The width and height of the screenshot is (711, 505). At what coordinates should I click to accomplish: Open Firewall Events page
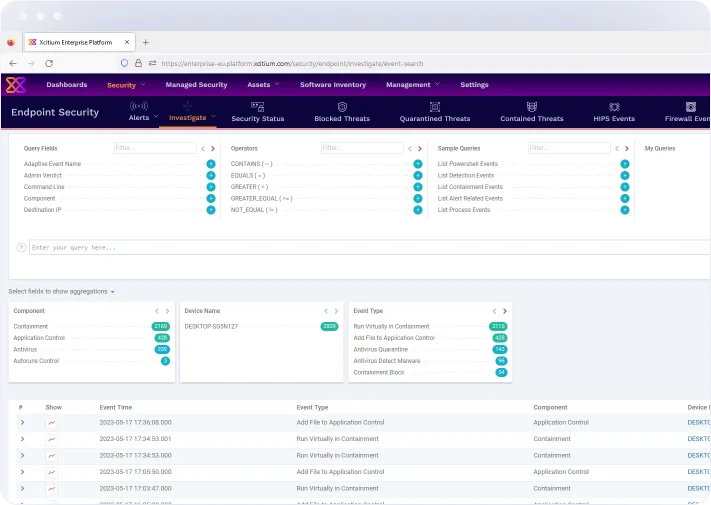pyautogui.click(x=687, y=112)
